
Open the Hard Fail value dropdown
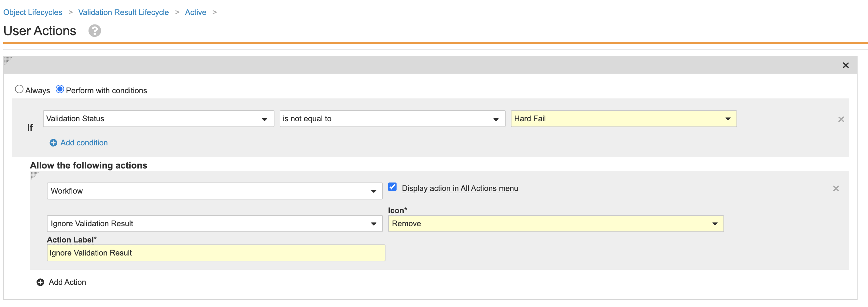coord(624,119)
